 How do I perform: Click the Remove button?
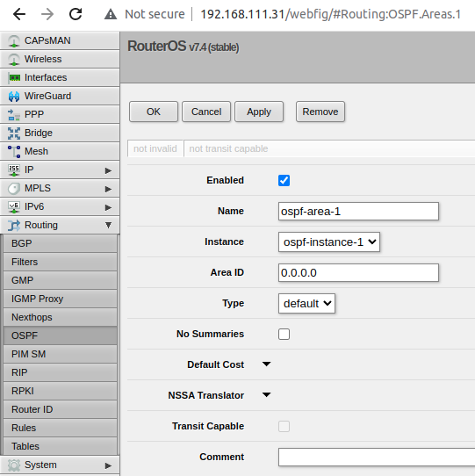click(x=320, y=112)
